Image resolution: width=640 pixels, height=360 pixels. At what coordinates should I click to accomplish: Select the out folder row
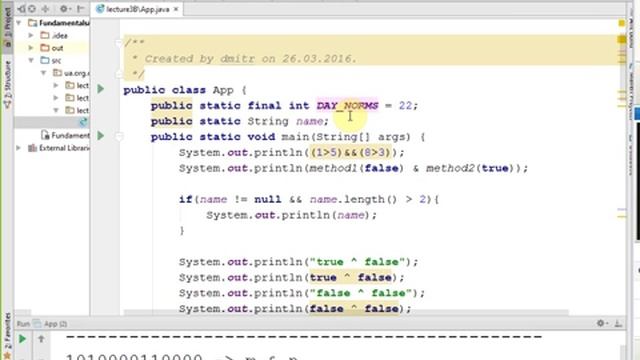52,48
